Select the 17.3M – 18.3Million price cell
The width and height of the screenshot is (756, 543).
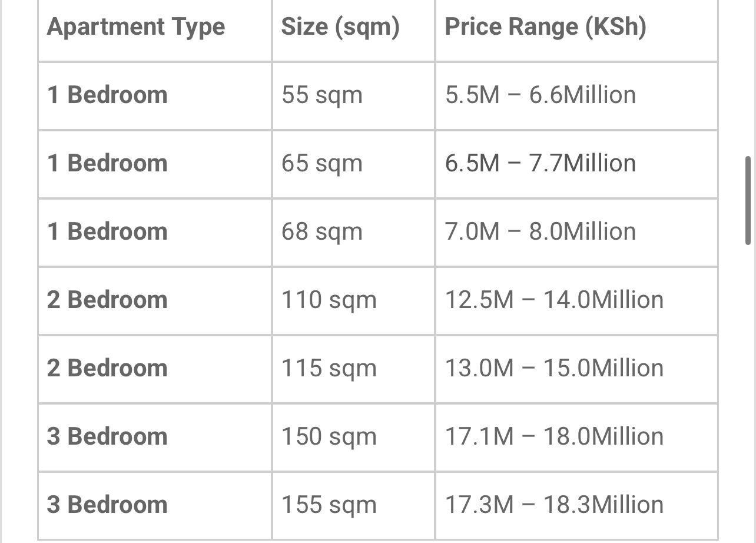(x=554, y=505)
